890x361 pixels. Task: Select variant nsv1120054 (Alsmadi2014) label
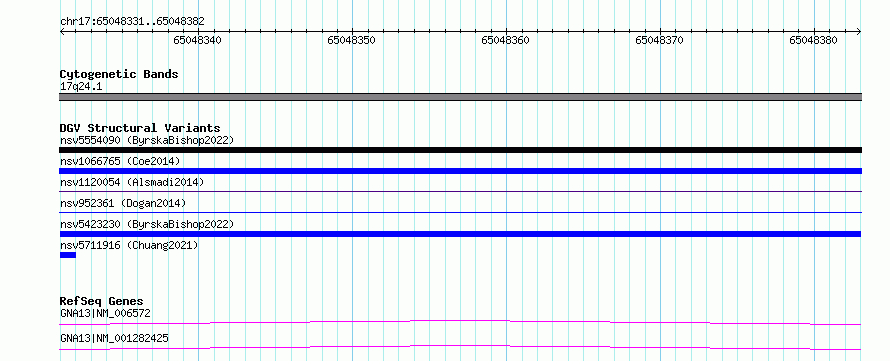132,182
